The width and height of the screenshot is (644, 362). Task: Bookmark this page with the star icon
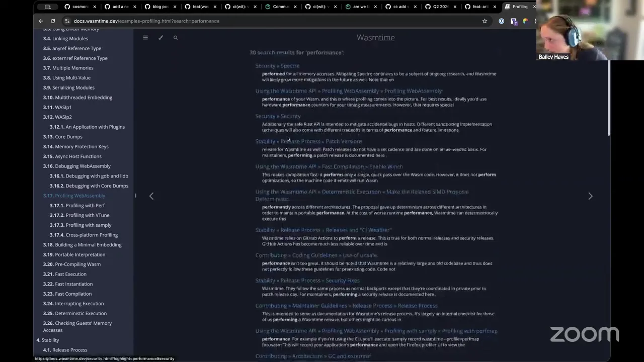[485, 21]
